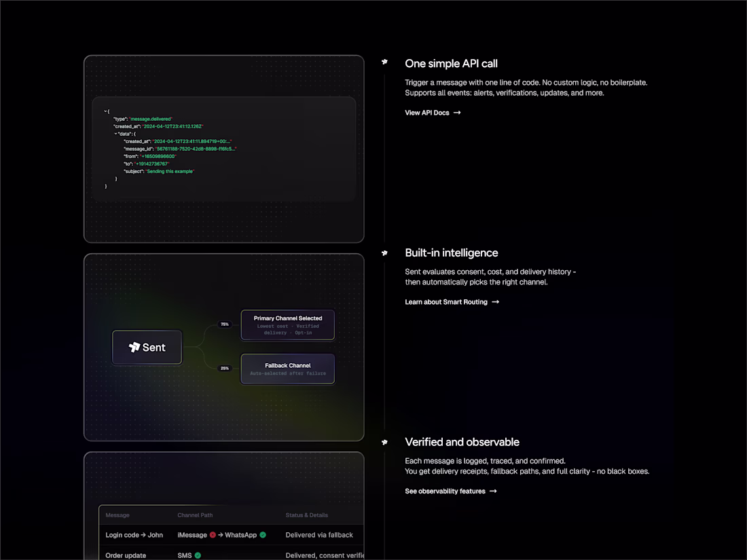Click the bullet icon beside Built-in intelligence
This screenshot has width=747, height=560.
click(384, 253)
